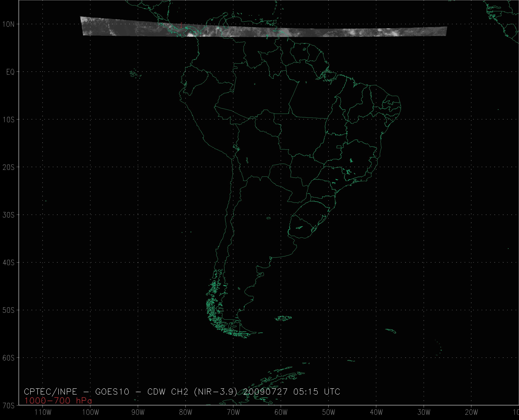Select the 50S latitude label
This screenshot has height=420, width=519.
(9, 310)
